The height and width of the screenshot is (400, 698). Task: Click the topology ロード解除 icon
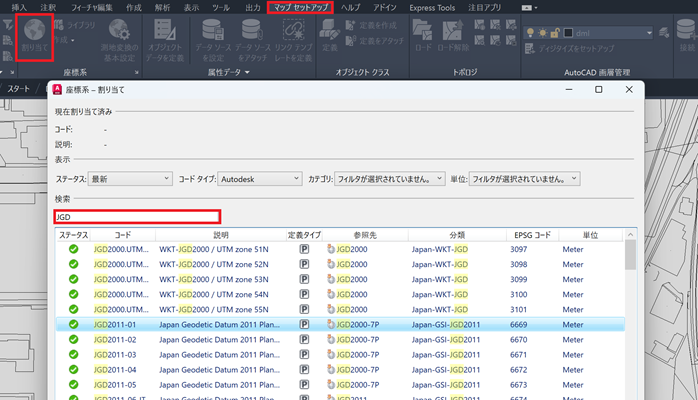click(x=453, y=31)
